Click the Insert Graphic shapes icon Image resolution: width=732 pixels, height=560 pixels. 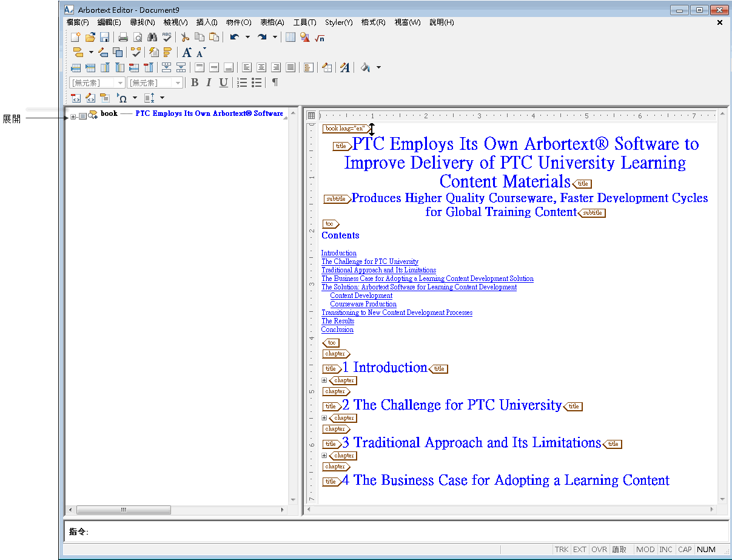click(x=305, y=37)
